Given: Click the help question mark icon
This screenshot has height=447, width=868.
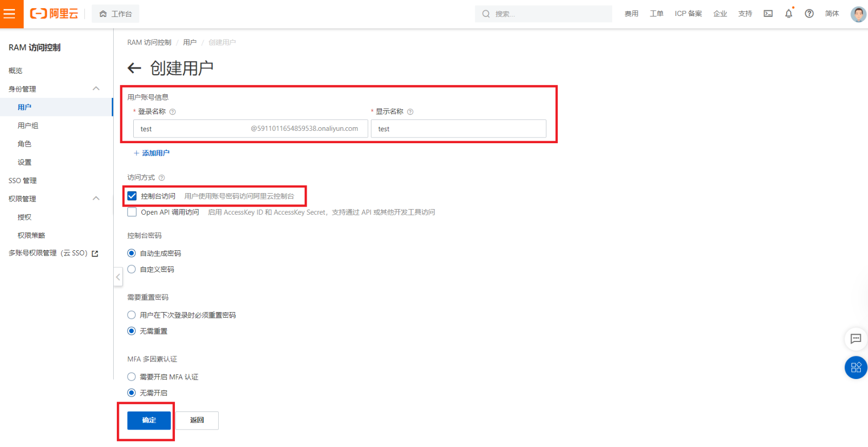Looking at the screenshot, I should tap(809, 14).
